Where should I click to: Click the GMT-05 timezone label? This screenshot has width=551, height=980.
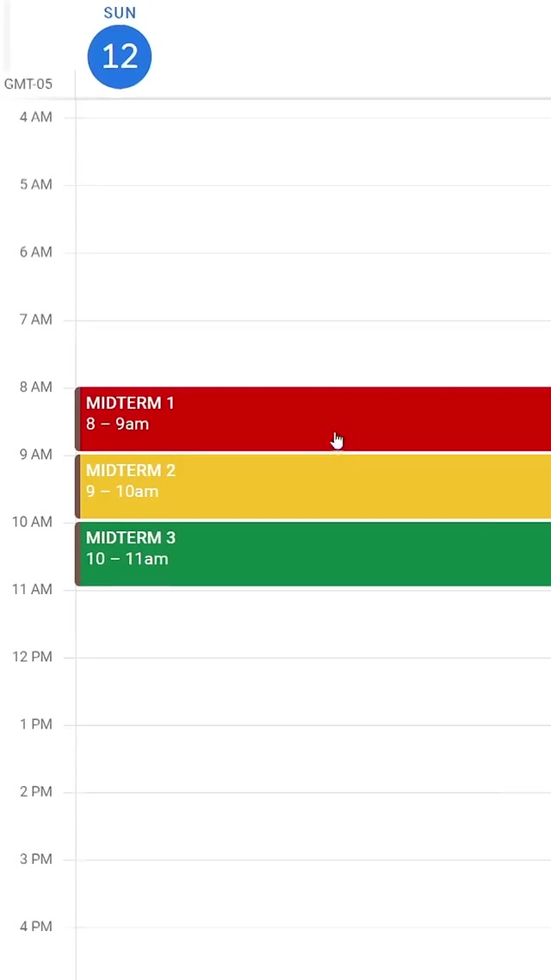pos(28,84)
